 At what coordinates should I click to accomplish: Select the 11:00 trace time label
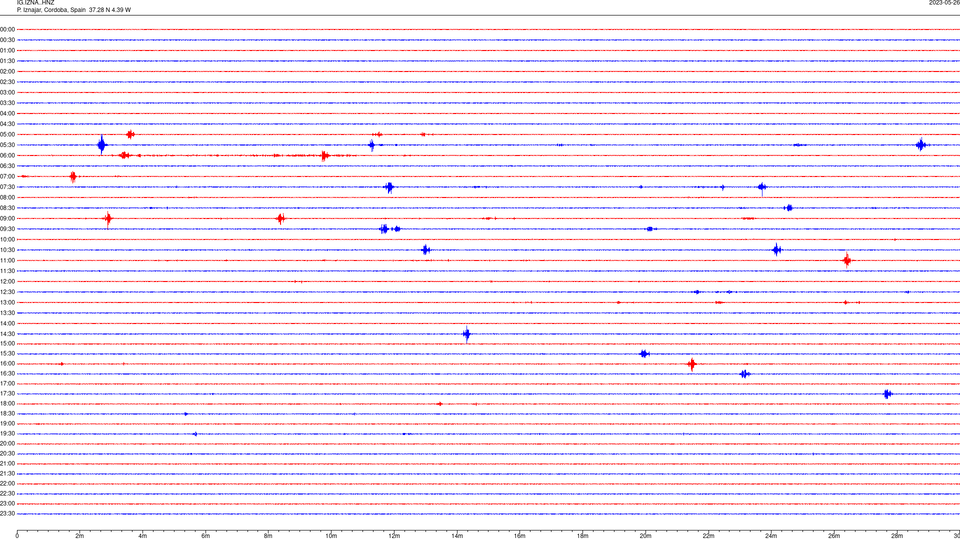7,261
